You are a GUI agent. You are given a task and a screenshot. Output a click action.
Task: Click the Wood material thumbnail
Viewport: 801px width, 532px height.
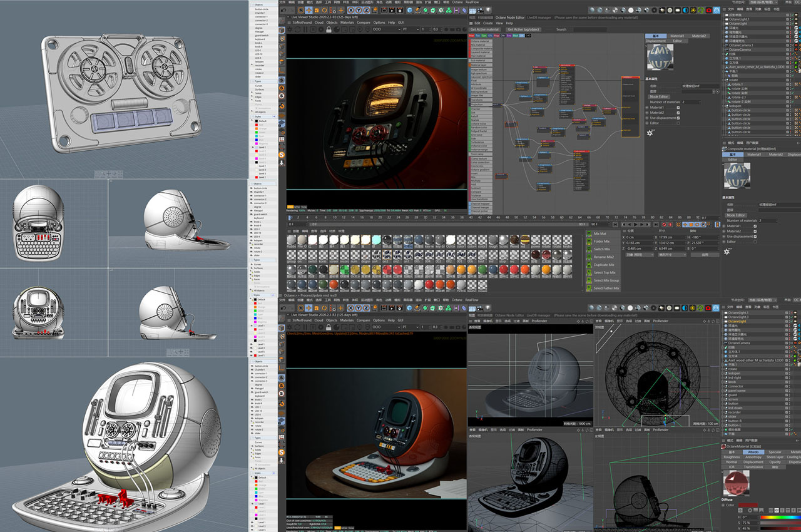pos(514,240)
